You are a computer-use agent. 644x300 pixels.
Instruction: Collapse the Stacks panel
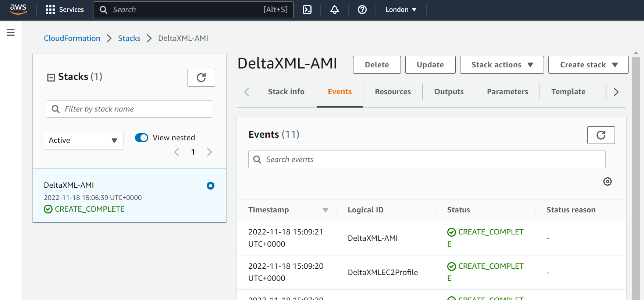(51, 77)
